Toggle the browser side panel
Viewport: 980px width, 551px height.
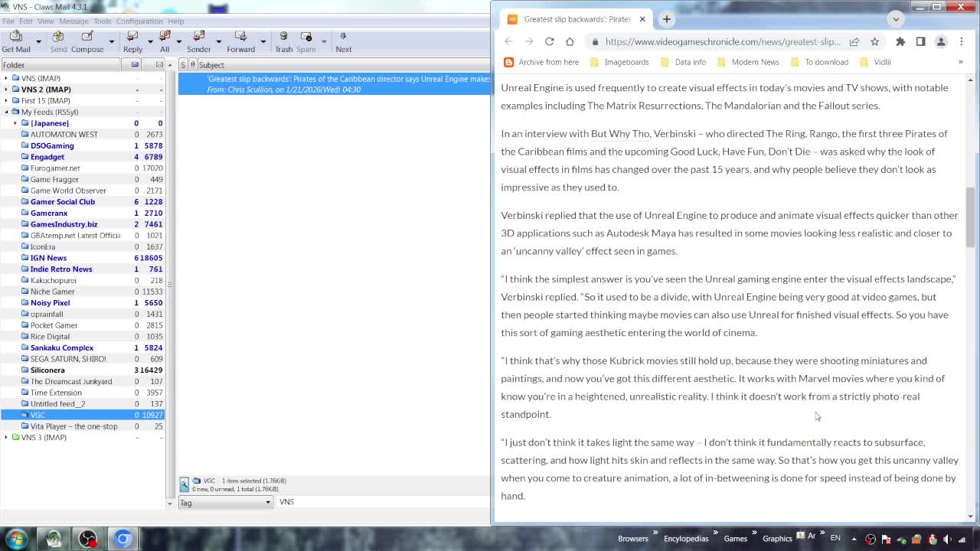920,41
